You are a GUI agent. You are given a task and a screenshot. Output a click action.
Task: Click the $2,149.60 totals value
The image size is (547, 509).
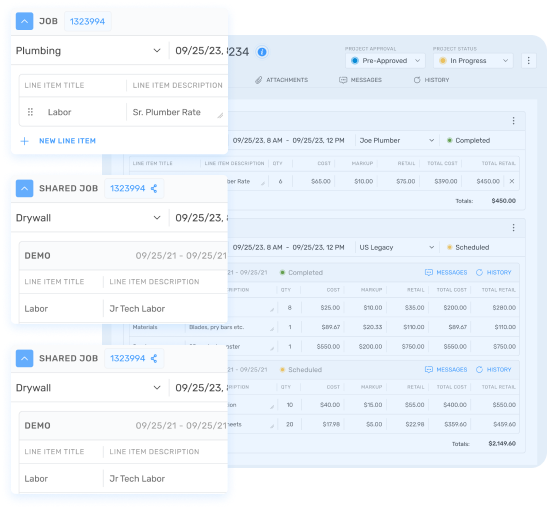pos(502,444)
